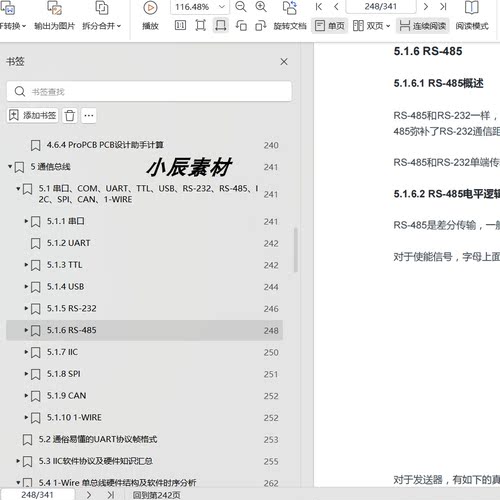Select fit width view icon
Screen dimensions: 500x500
pos(220,25)
